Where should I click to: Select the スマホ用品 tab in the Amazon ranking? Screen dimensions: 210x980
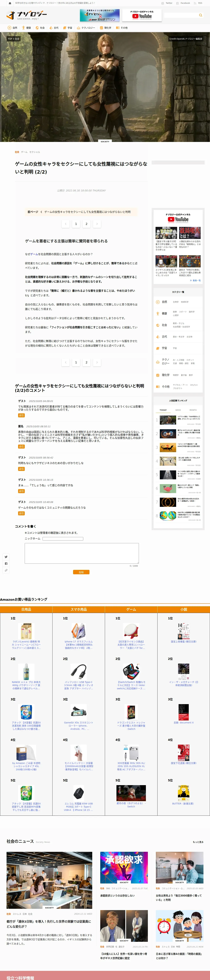coord(79,609)
